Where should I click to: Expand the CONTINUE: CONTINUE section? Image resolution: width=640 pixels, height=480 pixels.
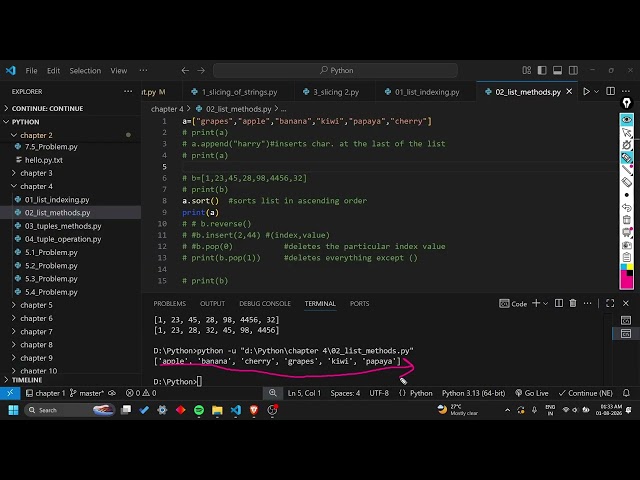tap(47, 108)
